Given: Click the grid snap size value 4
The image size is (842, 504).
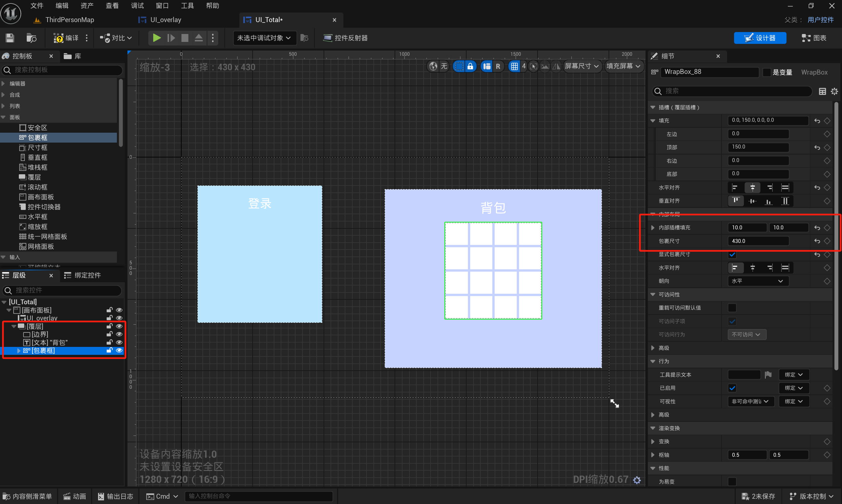Looking at the screenshot, I should tap(524, 66).
